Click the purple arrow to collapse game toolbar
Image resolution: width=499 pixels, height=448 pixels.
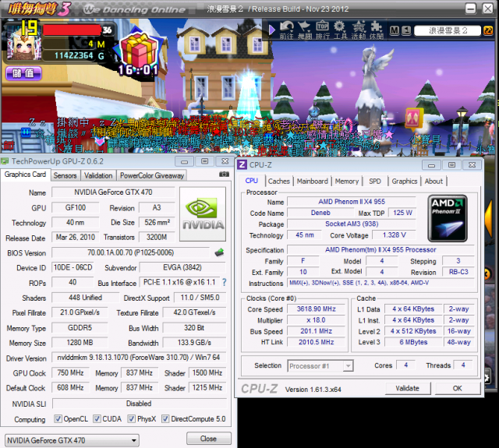click(x=272, y=30)
